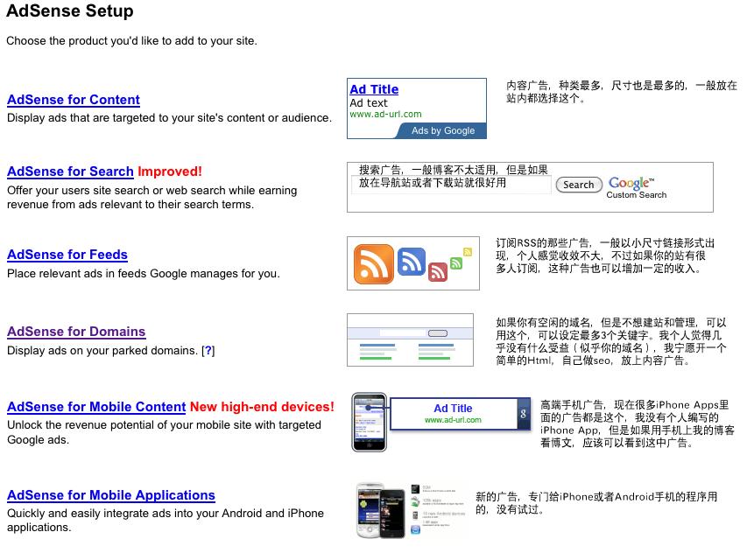This screenshot has width=747, height=560.
Task: Click the Ad Title link in content ad preview
Action: pyautogui.click(x=374, y=89)
